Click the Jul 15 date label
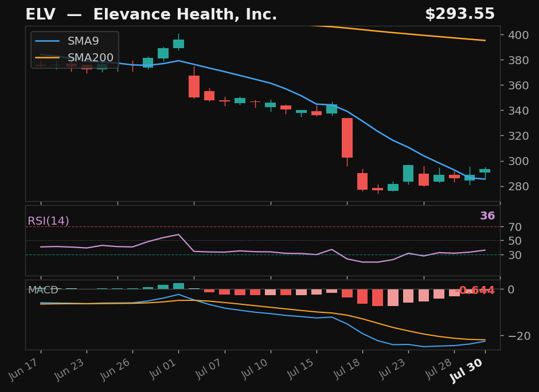539x392 pixels. click(x=299, y=370)
